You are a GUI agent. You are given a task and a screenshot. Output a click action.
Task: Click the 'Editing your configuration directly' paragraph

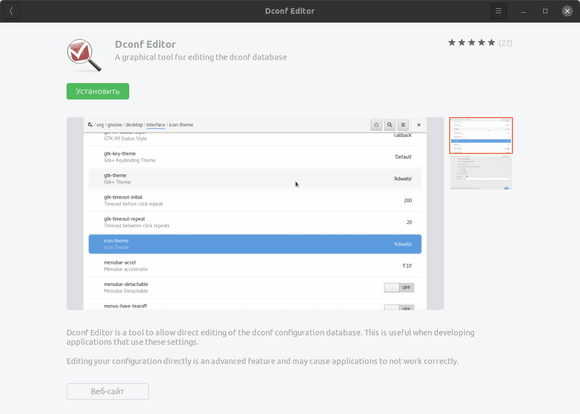pos(262,361)
